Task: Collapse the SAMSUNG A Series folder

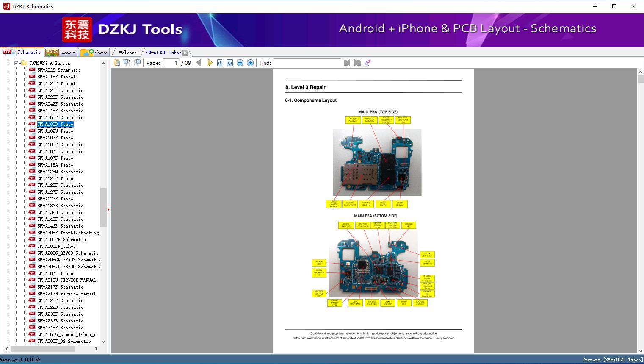Action: tap(17, 63)
